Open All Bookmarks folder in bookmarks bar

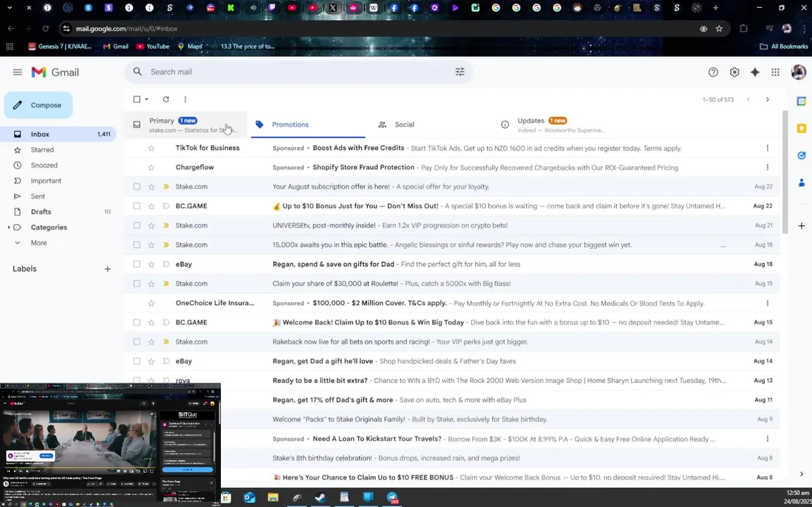coord(784,46)
